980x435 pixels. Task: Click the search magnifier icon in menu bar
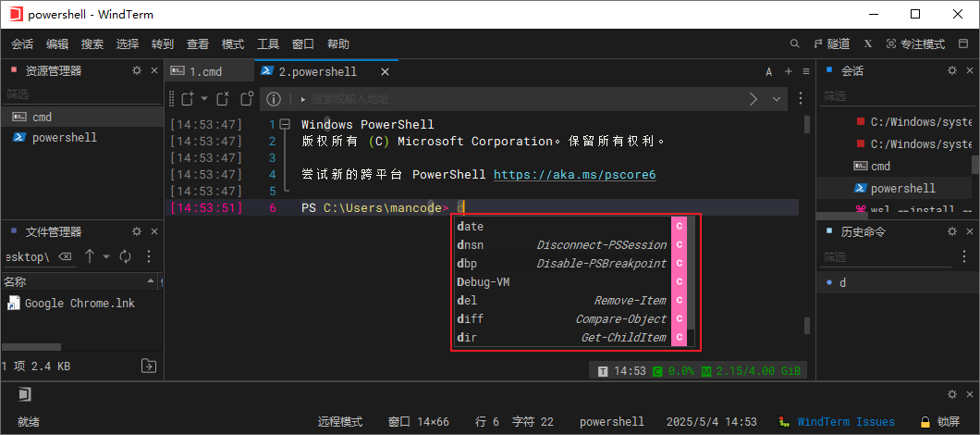795,43
